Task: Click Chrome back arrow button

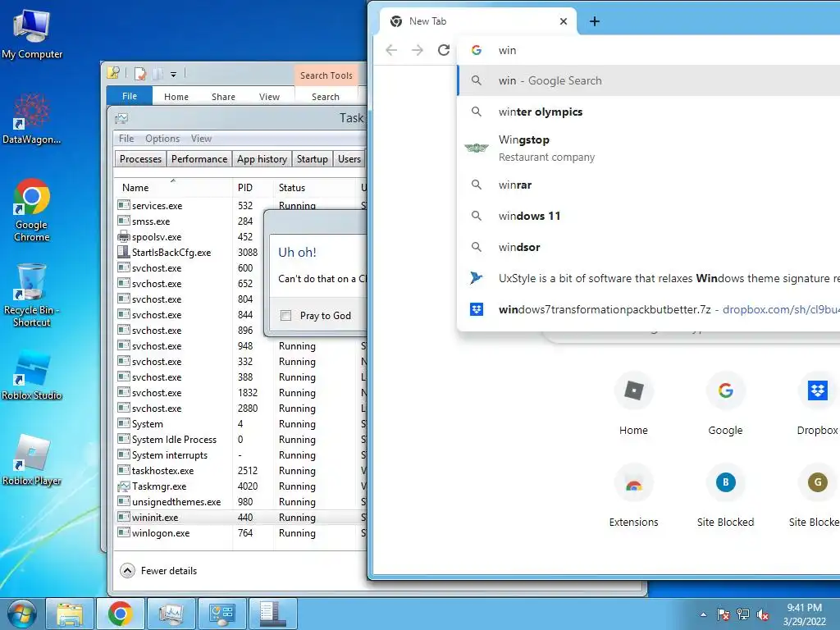Action: click(x=391, y=50)
